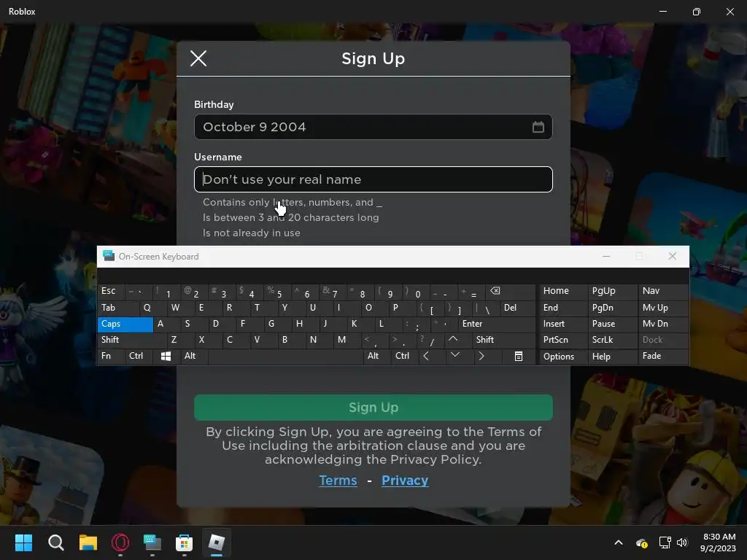Open OneDrive tray icon
Screen dimensions: 747x560
point(641,542)
